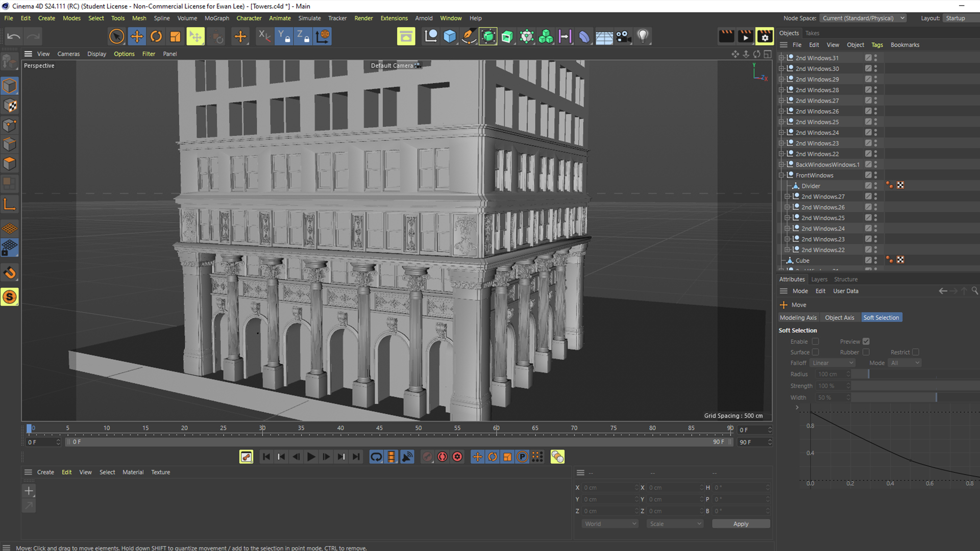Select the Rotate tool
This screenshot has height=551, width=980.
click(156, 36)
